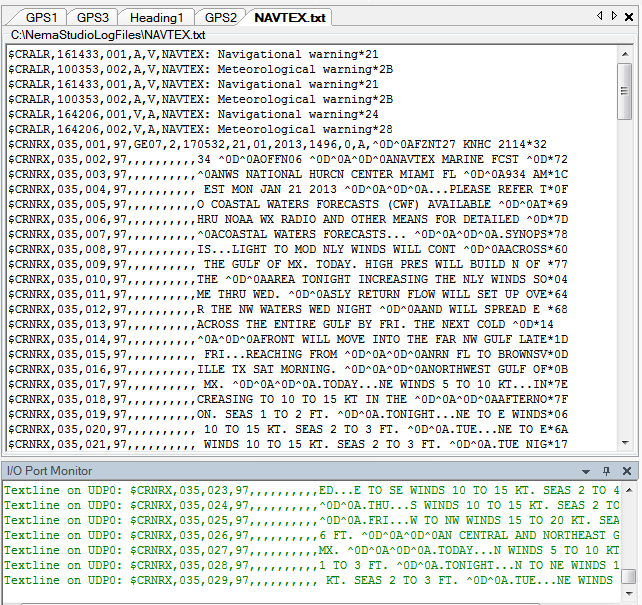The image size is (642, 605).
Task: Switch to the GPS3 tab
Action: coord(93,17)
